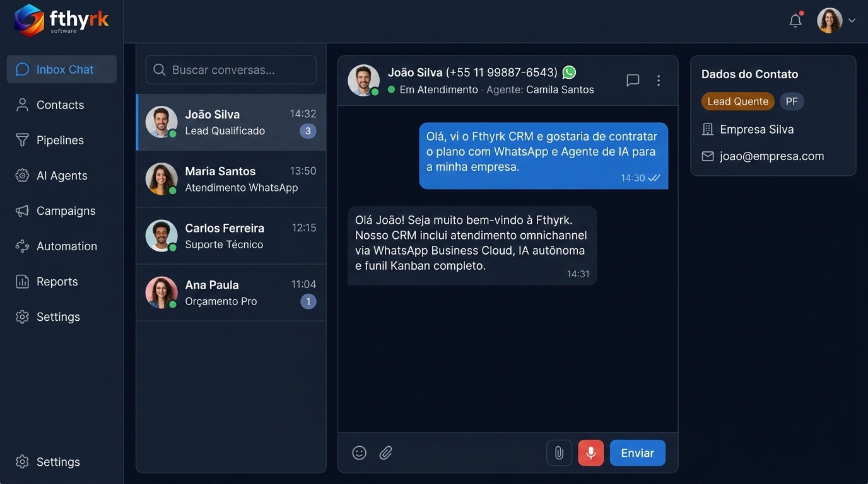Click the Contacts person icon
Viewport: 868px width, 484px height.
point(22,105)
